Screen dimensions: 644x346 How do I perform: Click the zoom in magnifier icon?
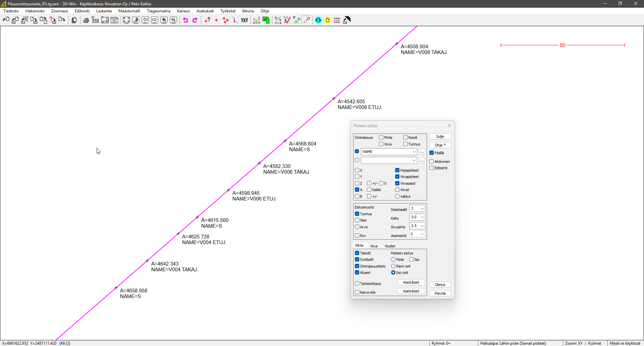tap(164, 20)
